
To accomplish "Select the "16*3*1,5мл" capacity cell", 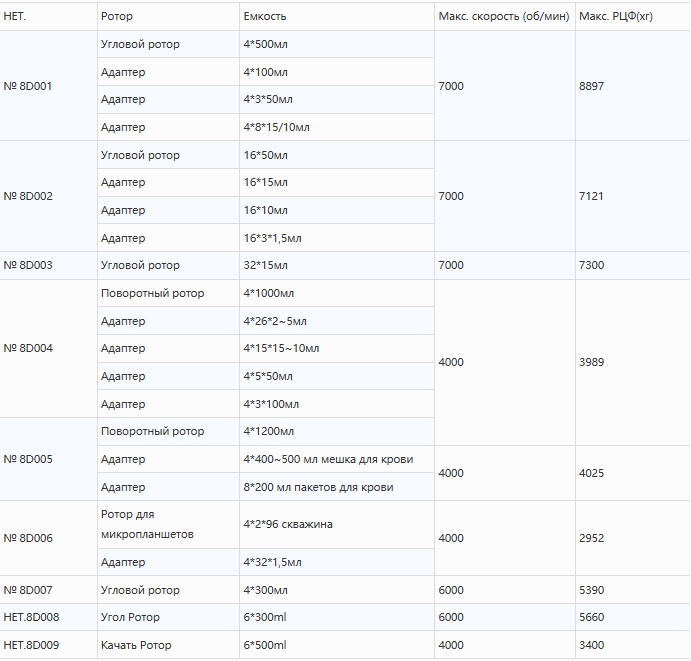I will tap(272, 238).
